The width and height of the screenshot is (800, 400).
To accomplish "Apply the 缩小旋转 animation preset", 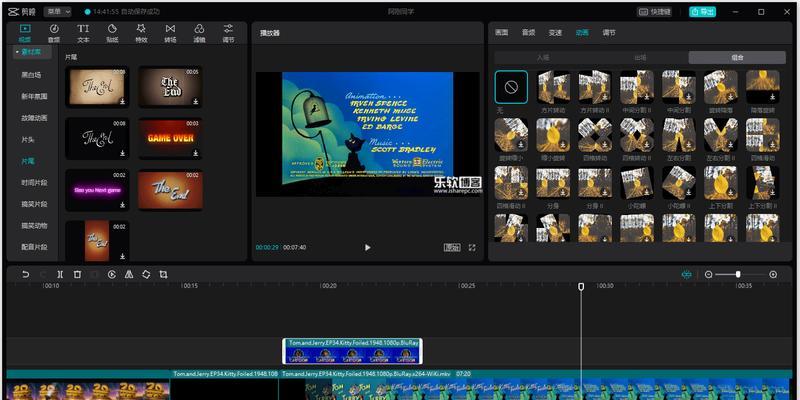I will (553, 135).
